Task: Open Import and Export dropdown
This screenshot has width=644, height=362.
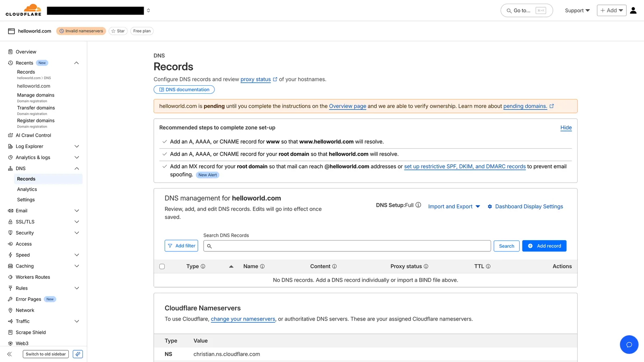Action: pos(454,207)
